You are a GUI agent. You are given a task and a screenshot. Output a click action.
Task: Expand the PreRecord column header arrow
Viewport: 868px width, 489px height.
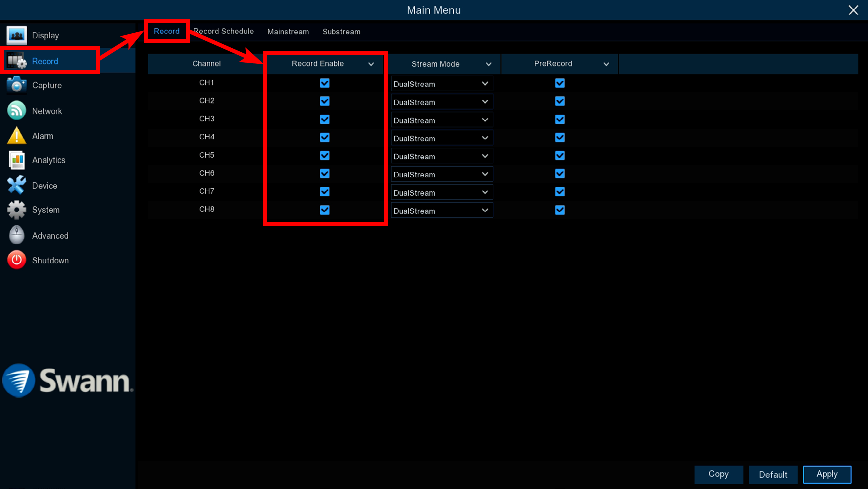tap(606, 64)
